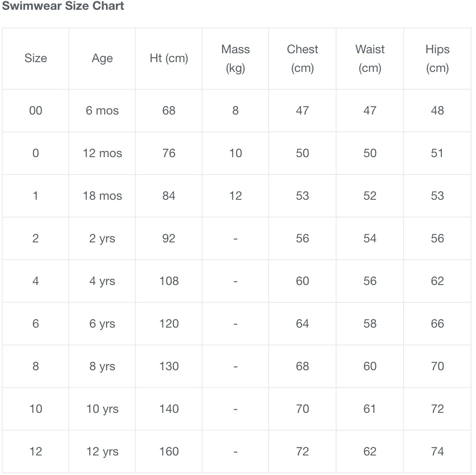Click the Waist (cm) column header
The height and width of the screenshot is (475, 476).
[x=370, y=59]
